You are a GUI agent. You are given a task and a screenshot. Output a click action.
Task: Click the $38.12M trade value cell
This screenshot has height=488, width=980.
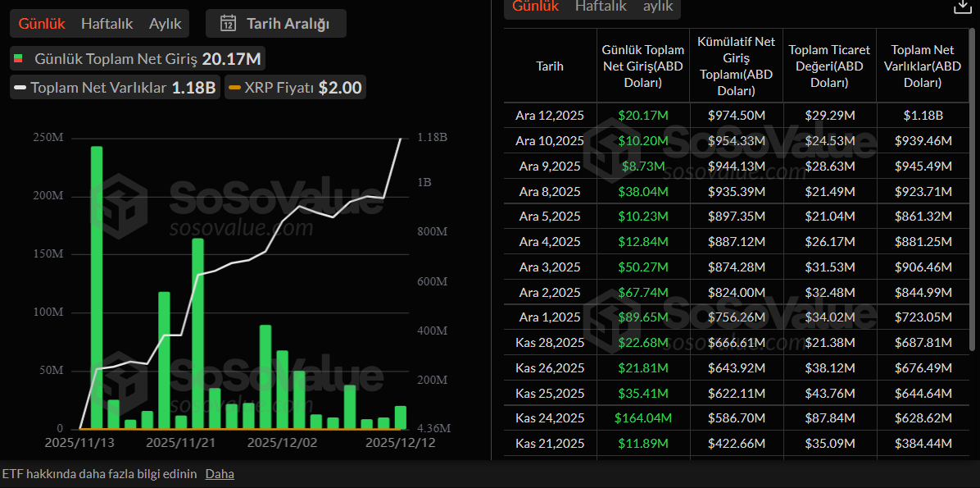(829, 368)
